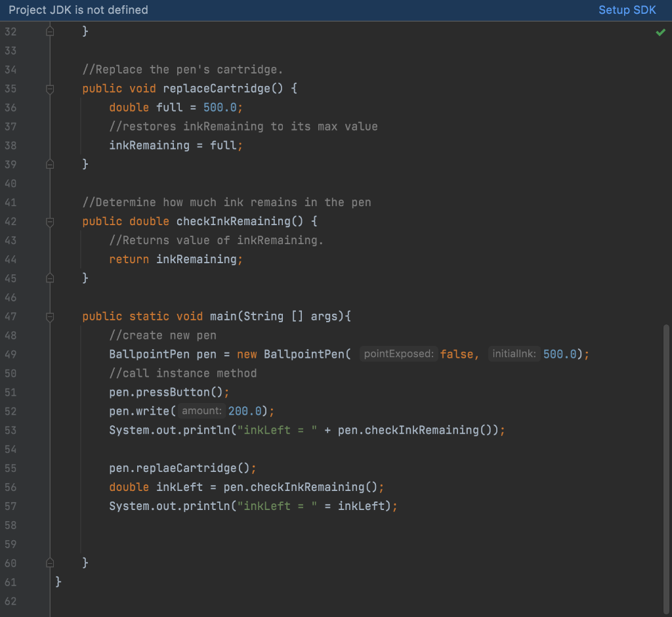Screen dimensions: 672x617
Task: Collapse the replaceCartridge method fold arrow
Action: 49,89
